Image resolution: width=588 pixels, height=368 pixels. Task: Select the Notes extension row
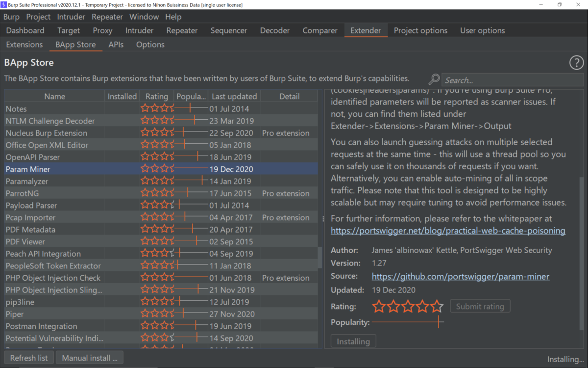tap(161, 109)
